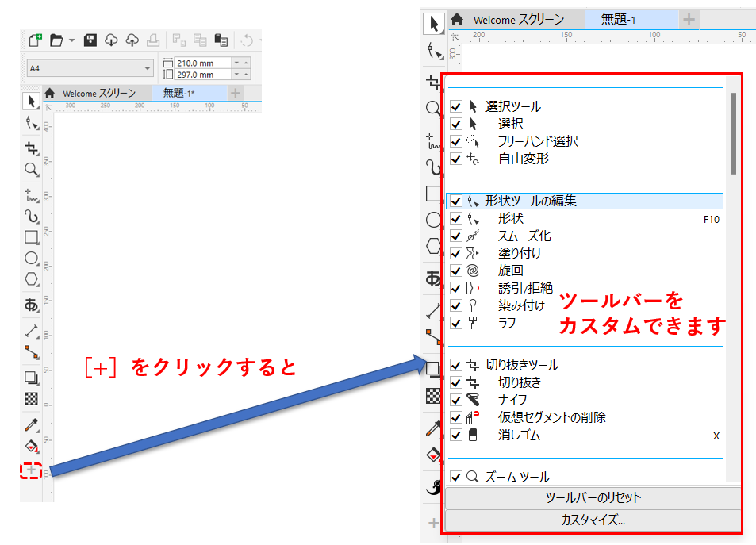Image resolution: width=756 pixels, height=545 pixels.
Task: Click the Undo arrow icon
Action: [x=247, y=40]
